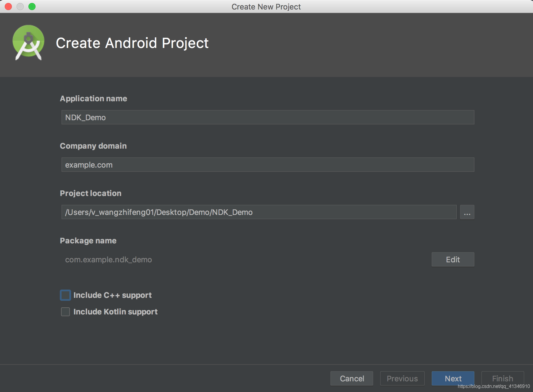
Task: Click the Create New Project title bar
Action: point(266,7)
